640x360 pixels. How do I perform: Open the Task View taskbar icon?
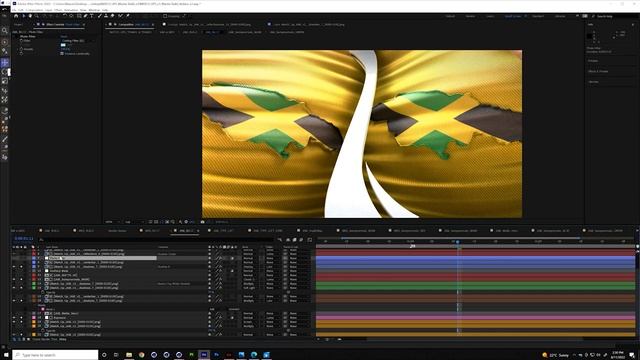click(116, 355)
